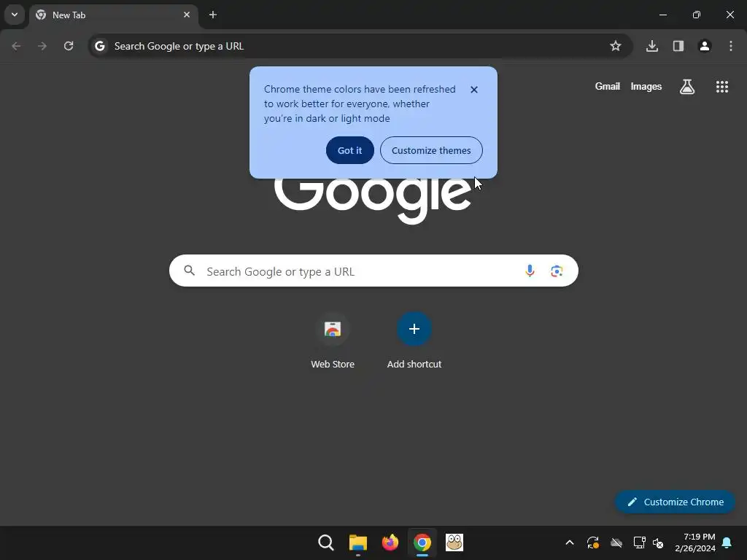
Task: Toggle the side panel icon
Action: click(x=678, y=46)
